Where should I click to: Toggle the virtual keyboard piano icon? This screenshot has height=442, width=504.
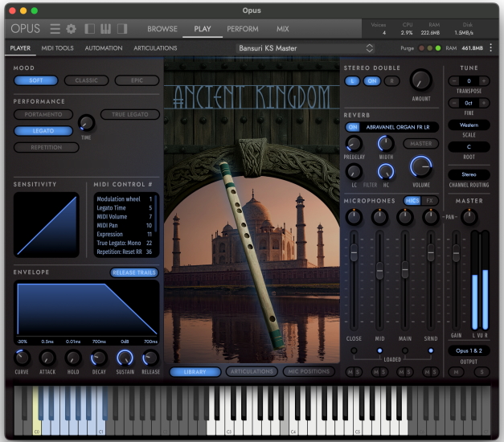point(105,29)
